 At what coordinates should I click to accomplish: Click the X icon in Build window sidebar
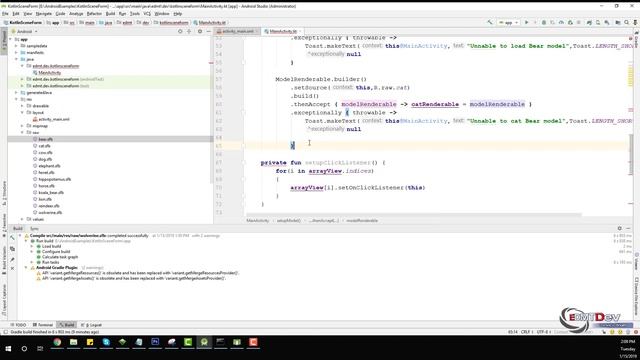[12, 269]
